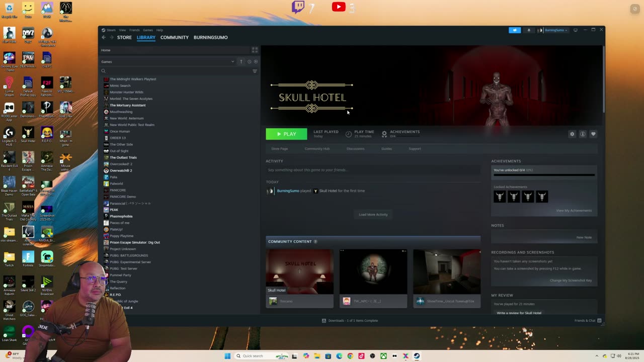Select Overwatch® 2 in the games list
644x362 pixels.
click(x=121, y=170)
